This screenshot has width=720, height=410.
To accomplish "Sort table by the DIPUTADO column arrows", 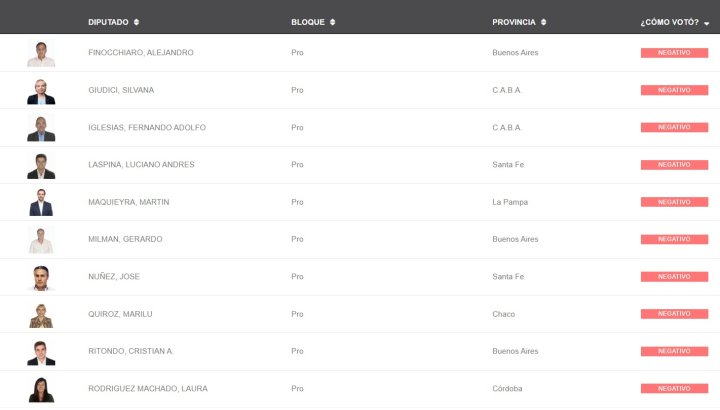I will 136,22.
